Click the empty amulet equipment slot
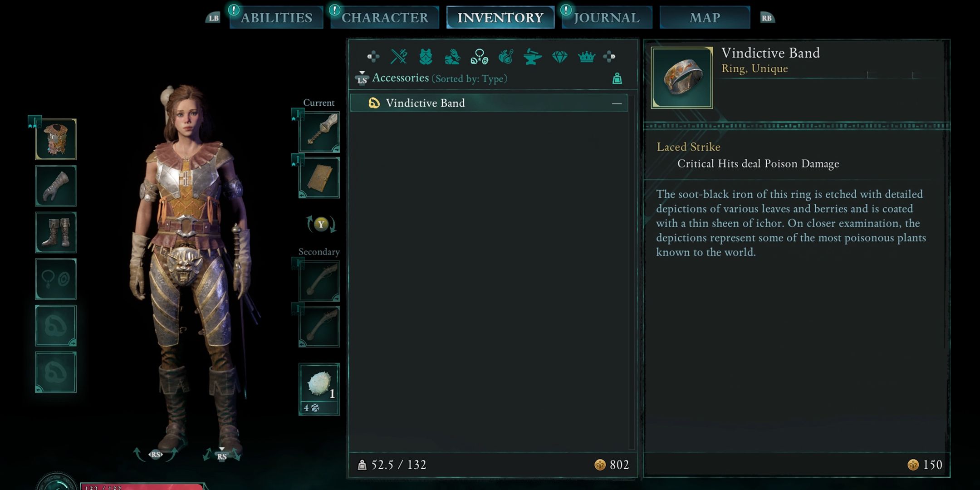This screenshot has height=490, width=980. pos(56,279)
